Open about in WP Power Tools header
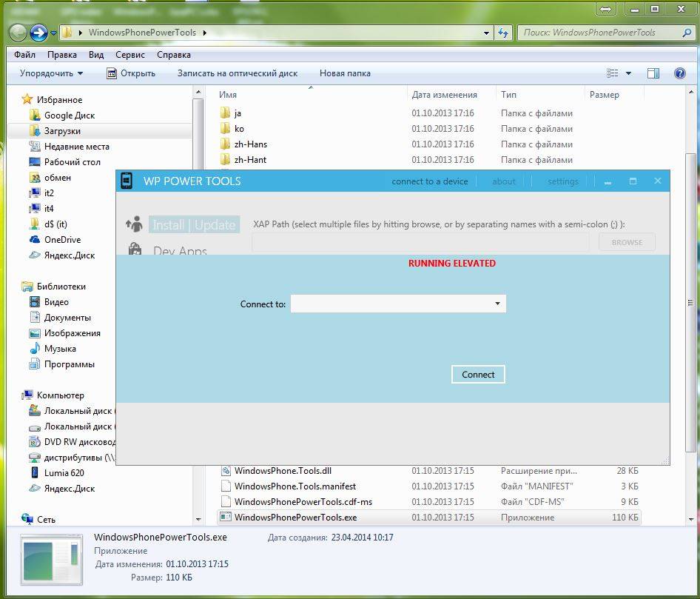 (504, 181)
